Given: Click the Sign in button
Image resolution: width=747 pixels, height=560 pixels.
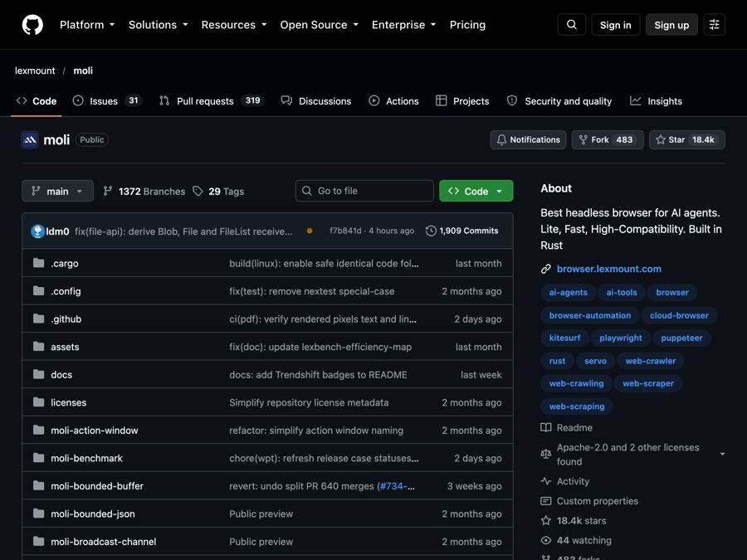Looking at the screenshot, I should [x=616, y=25].
